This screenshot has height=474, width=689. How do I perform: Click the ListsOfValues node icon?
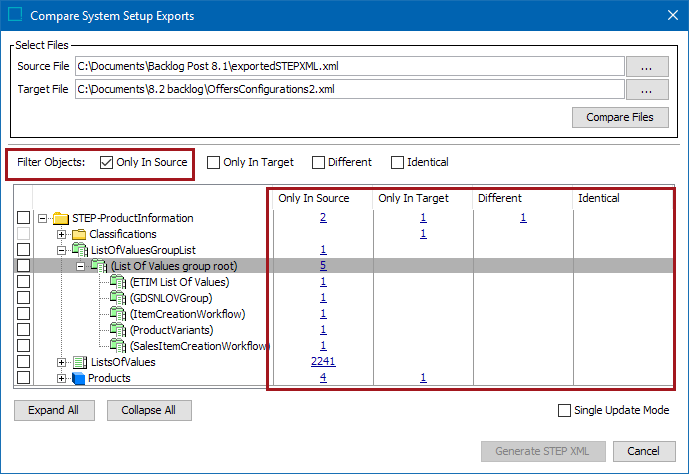tap(79, 362)
